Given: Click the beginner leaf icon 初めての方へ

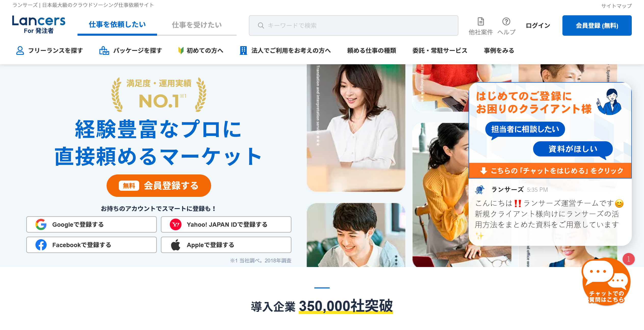Looking at the screenshot, I should click(181, 50).
